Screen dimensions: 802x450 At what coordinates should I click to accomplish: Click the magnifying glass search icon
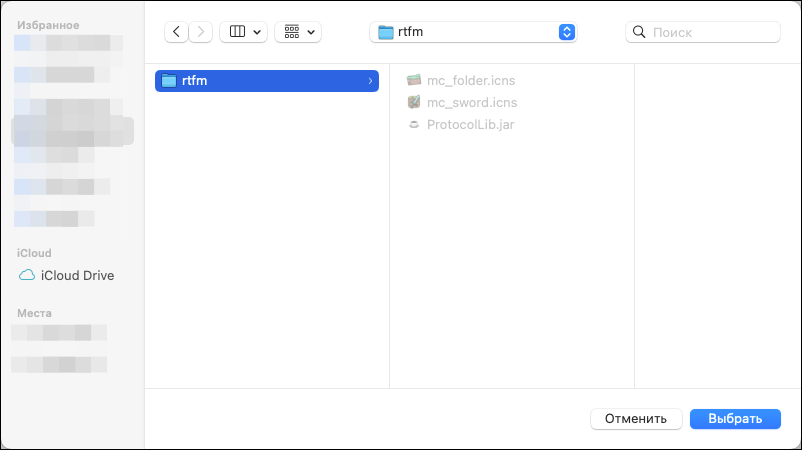pos(639,32)
